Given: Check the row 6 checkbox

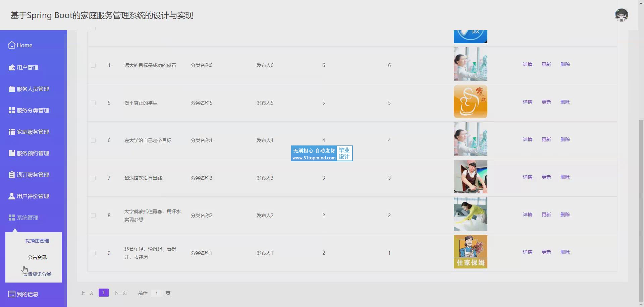Looking at the screenshot, I should (93, 140).
